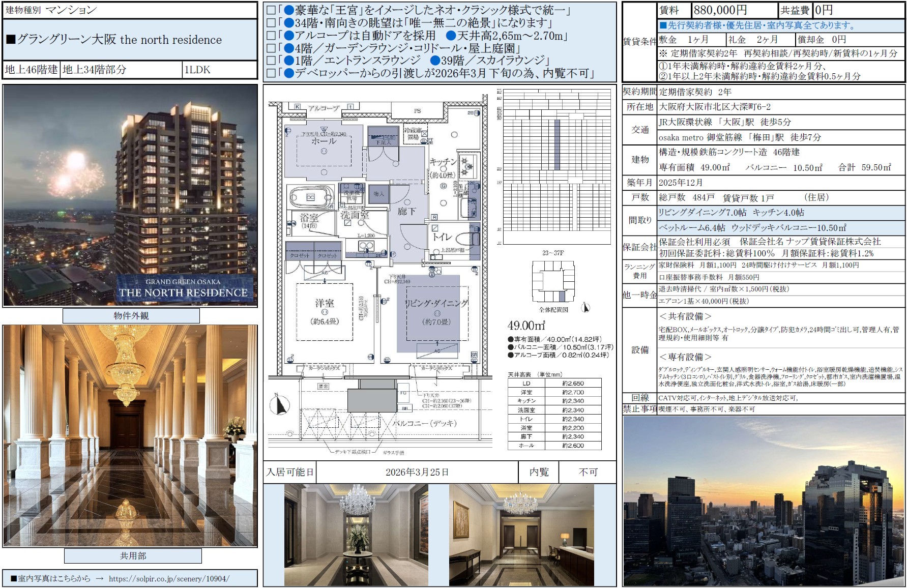Click the 2026年3月25日 move-in date cell

(x=417, y=473)
